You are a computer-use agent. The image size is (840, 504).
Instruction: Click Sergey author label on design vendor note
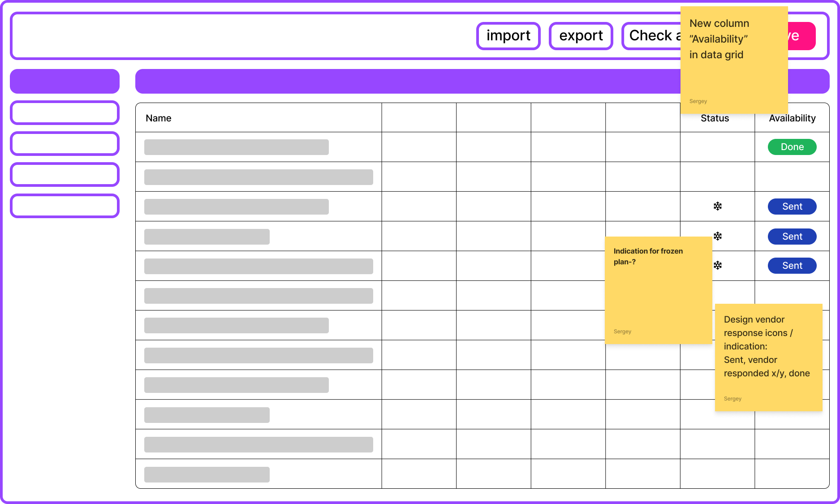pos(732,399)
